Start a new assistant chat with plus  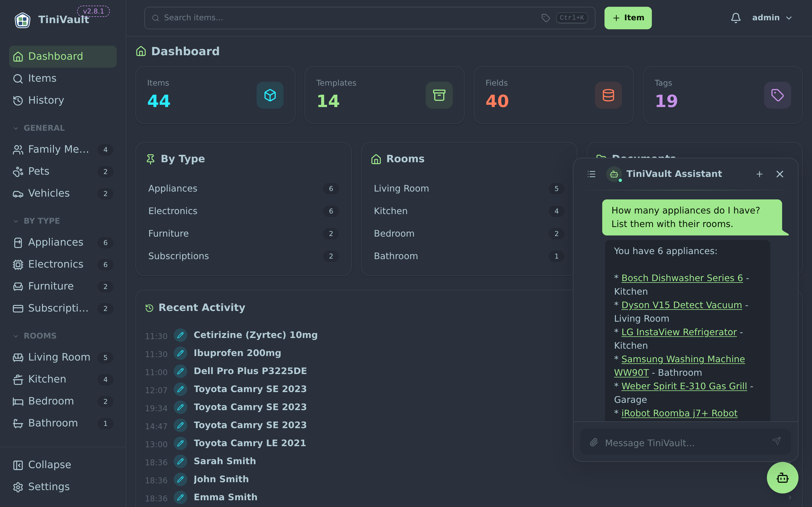(759, 174)
